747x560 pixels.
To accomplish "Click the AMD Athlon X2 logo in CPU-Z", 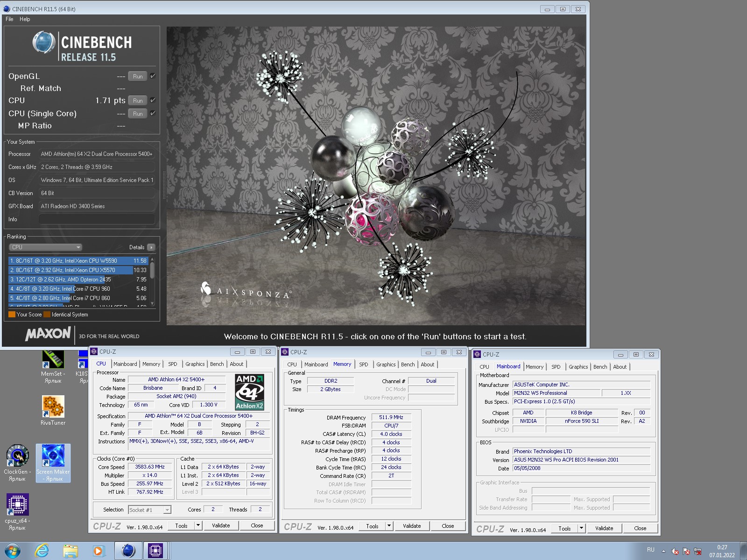I will pos(249,392).
